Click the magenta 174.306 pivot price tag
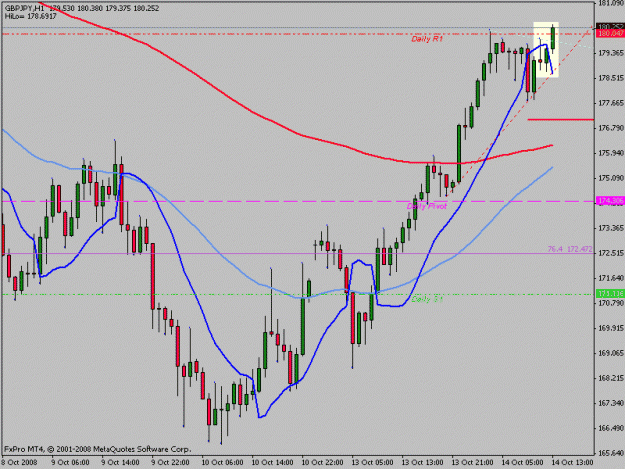Viewport: 625px width, 469px height. coord(610,201)
